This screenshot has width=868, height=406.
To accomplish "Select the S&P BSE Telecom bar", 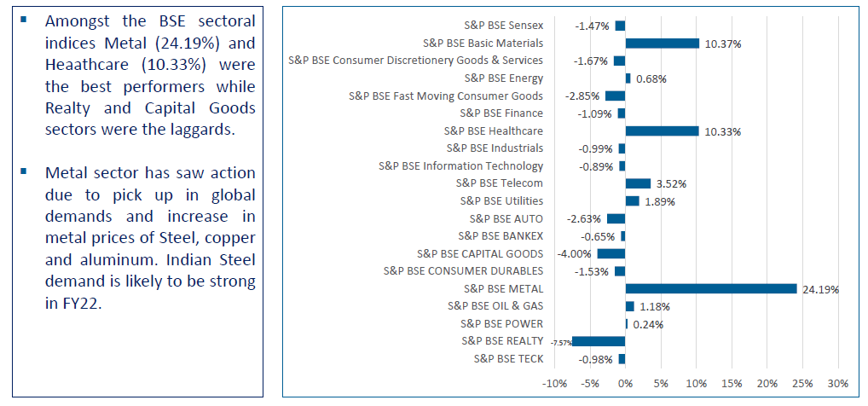I will pyautogui.click(x=638, y=183).
